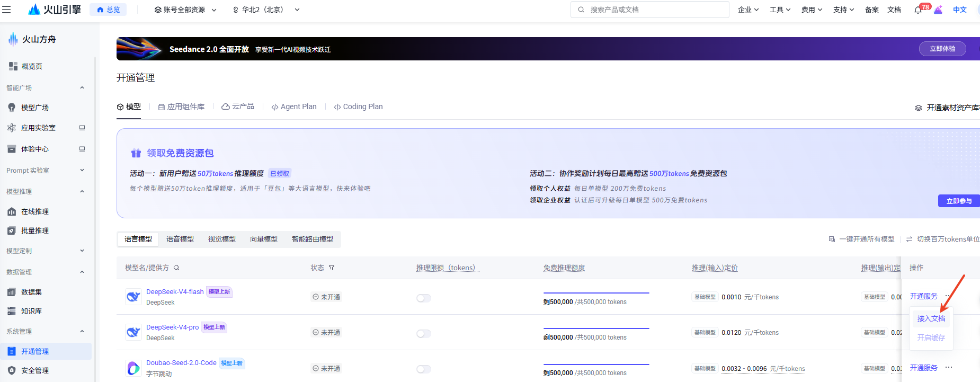
Task: Click the DeepSeek-V4-pro model logo
Action: pos(133,332)
